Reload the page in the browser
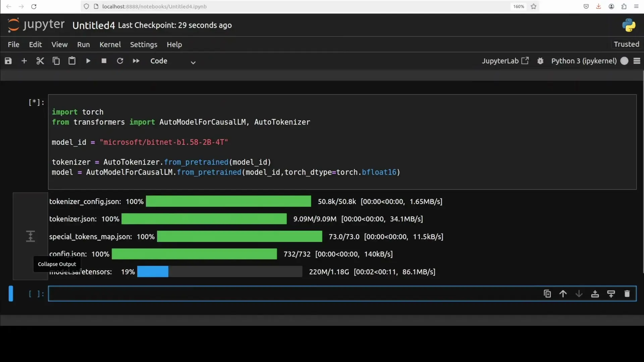The image size is (644, 362). [34, 6]
